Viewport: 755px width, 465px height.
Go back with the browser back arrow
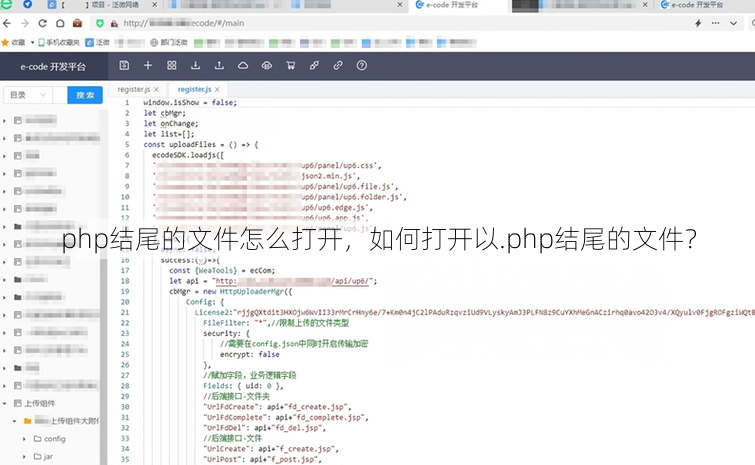(x=7, y=23)
